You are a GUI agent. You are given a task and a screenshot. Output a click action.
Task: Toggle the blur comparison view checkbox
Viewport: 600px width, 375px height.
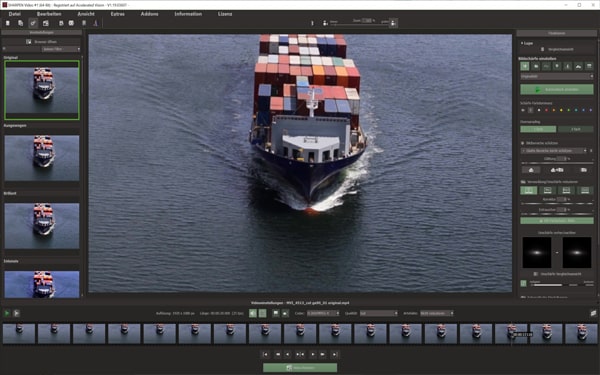coord(536,274)
